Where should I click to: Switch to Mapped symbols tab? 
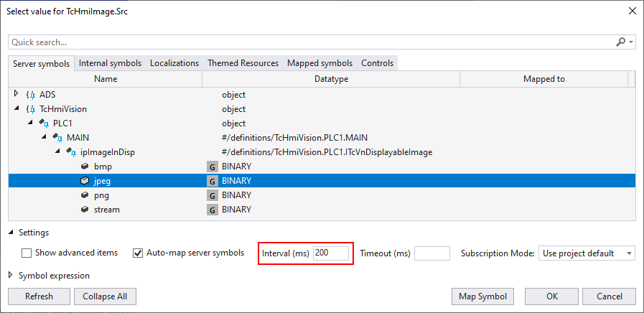320,63
